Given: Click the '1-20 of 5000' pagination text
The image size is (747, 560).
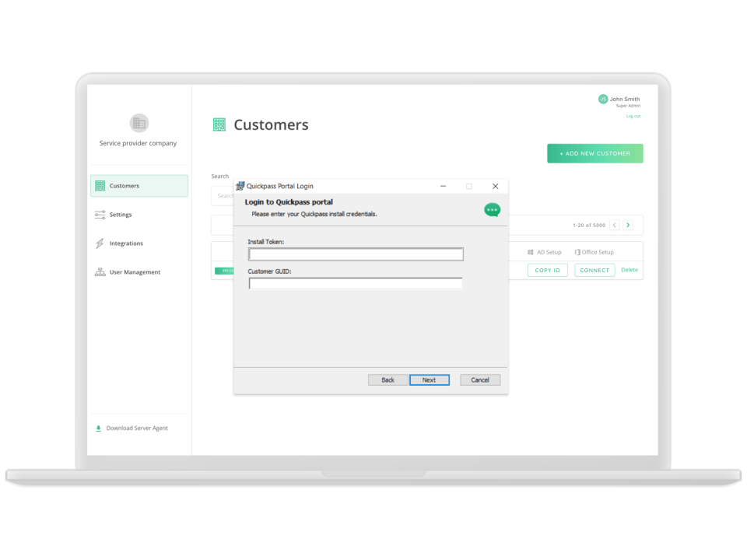Looking at the screenshot, I should [589, 226].
